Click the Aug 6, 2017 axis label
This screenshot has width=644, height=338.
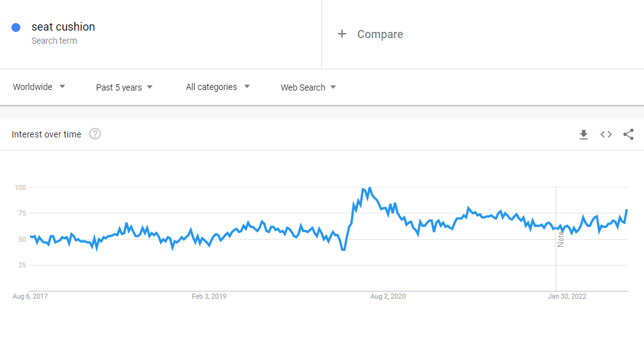pyautogui.click(x=30, y=296)
